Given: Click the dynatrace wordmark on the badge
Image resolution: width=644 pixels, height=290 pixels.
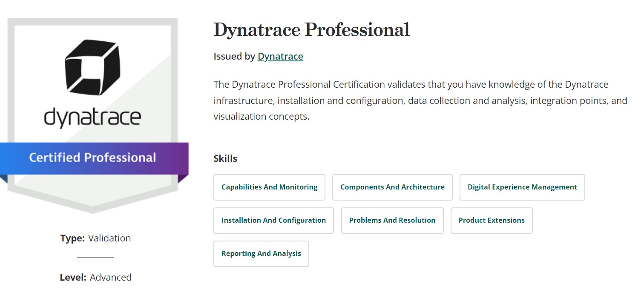Looking at the screenshot, I should click(92, 117).
